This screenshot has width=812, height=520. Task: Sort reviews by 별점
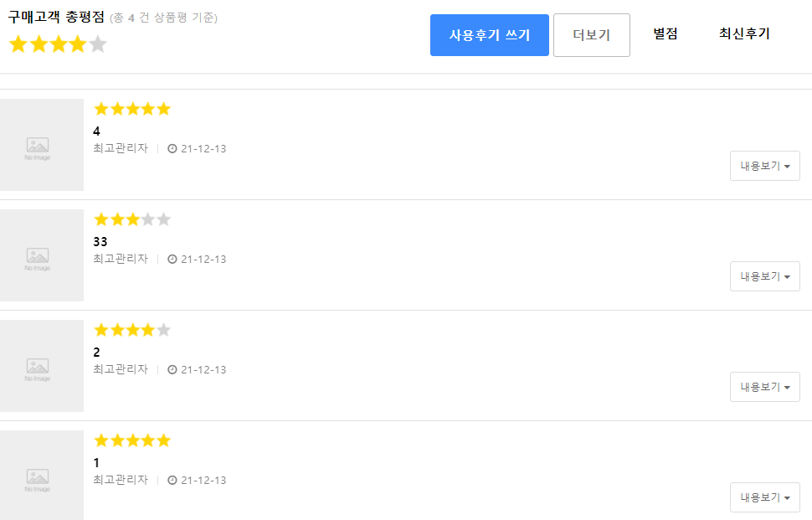[x=665, y=33]
